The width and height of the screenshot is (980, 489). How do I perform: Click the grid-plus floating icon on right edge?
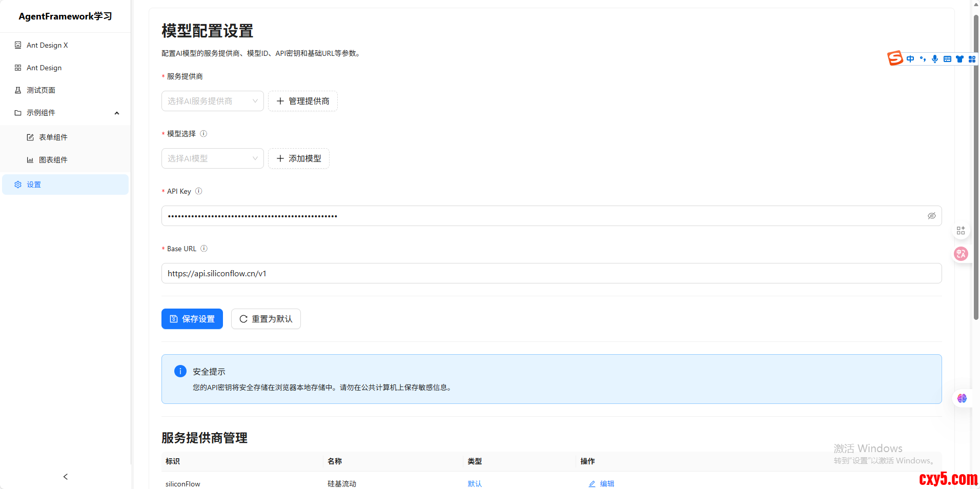pos(961,231)
